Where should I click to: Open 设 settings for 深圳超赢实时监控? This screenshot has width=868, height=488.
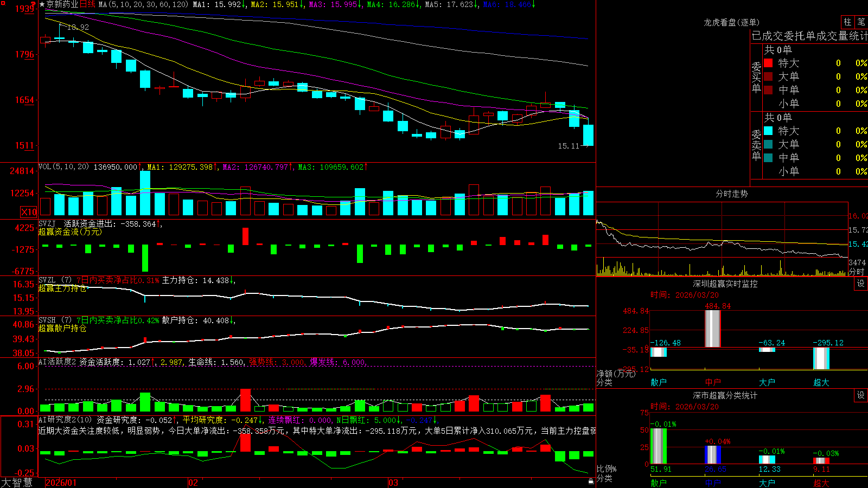pos(861,284)
